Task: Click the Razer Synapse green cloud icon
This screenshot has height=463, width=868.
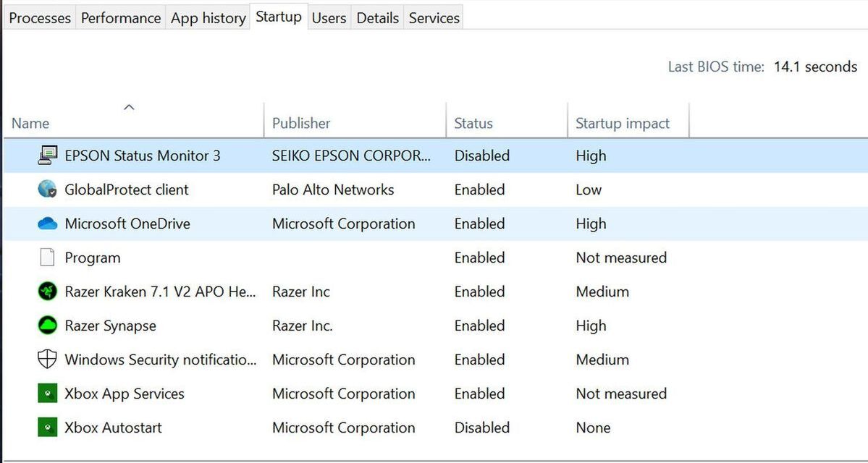Action: click(48, 326)
